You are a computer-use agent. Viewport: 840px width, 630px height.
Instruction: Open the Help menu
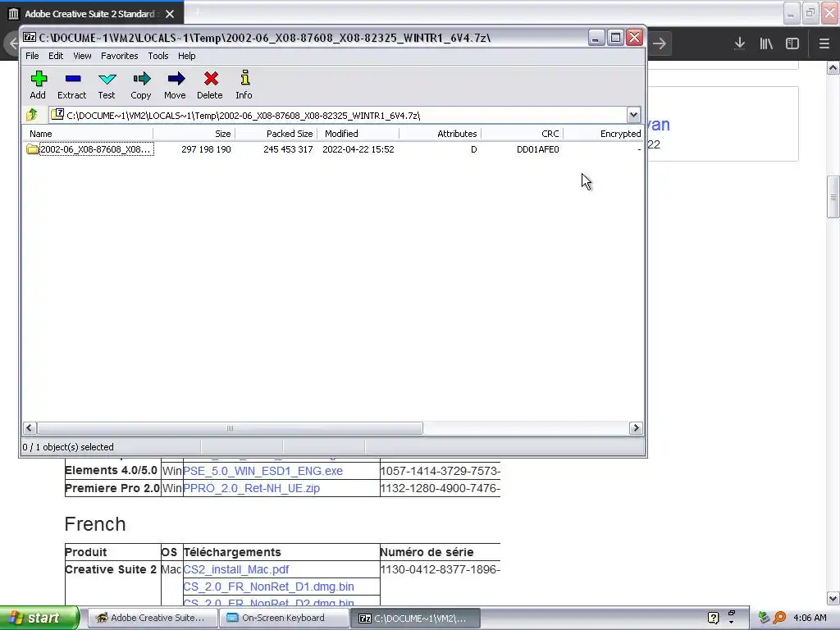186,56
